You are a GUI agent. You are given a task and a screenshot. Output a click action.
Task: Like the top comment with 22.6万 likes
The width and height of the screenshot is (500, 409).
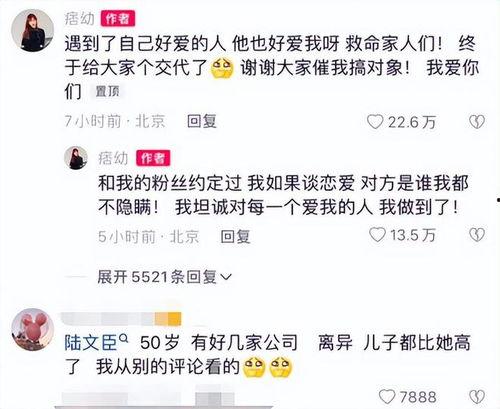[375, 122]
